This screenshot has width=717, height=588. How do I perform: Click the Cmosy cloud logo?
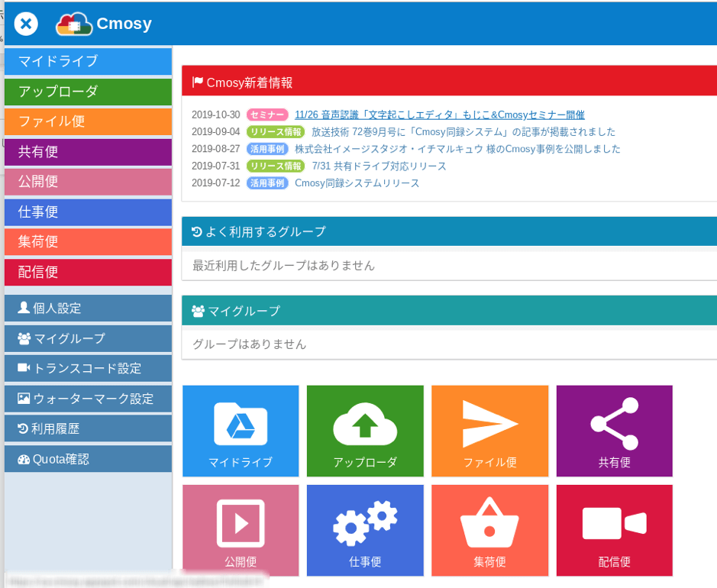(73, 24)
